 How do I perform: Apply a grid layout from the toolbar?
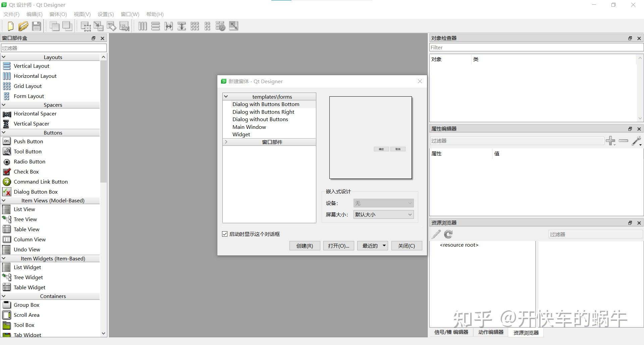click(x=195, y=26)
